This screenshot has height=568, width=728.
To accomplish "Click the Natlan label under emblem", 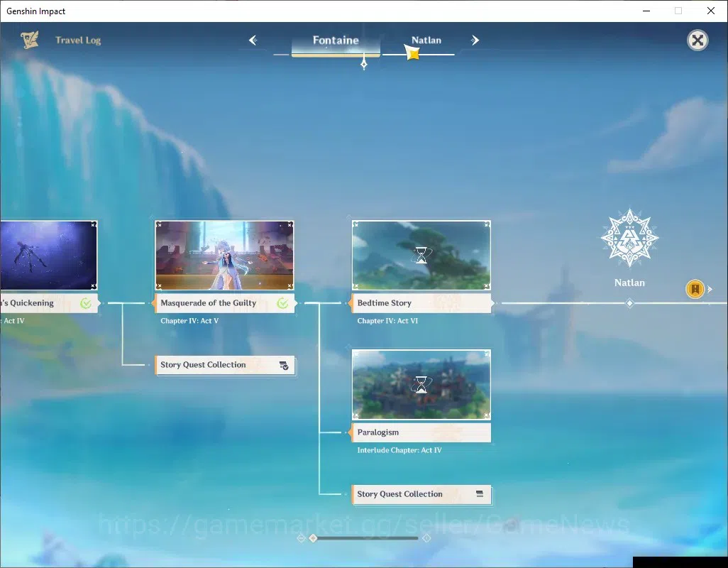I will pyautogui.click(x=629, y=283).
